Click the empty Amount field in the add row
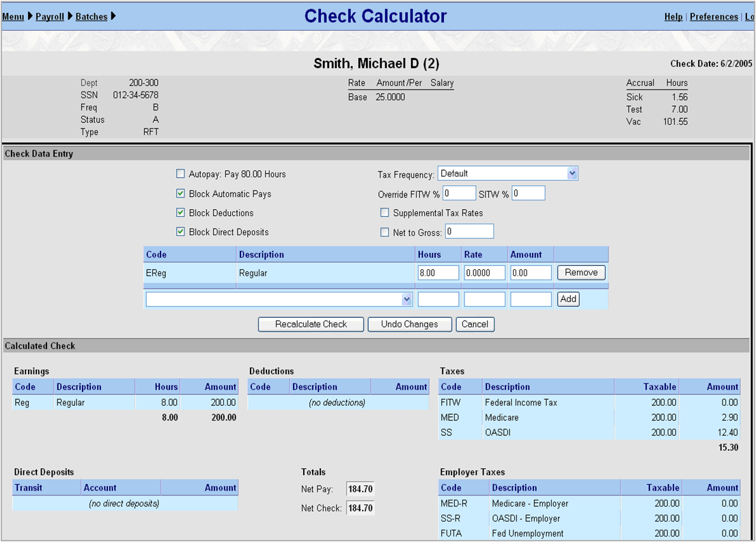Viewport: 756px width, 542px height. click(531, 299)
